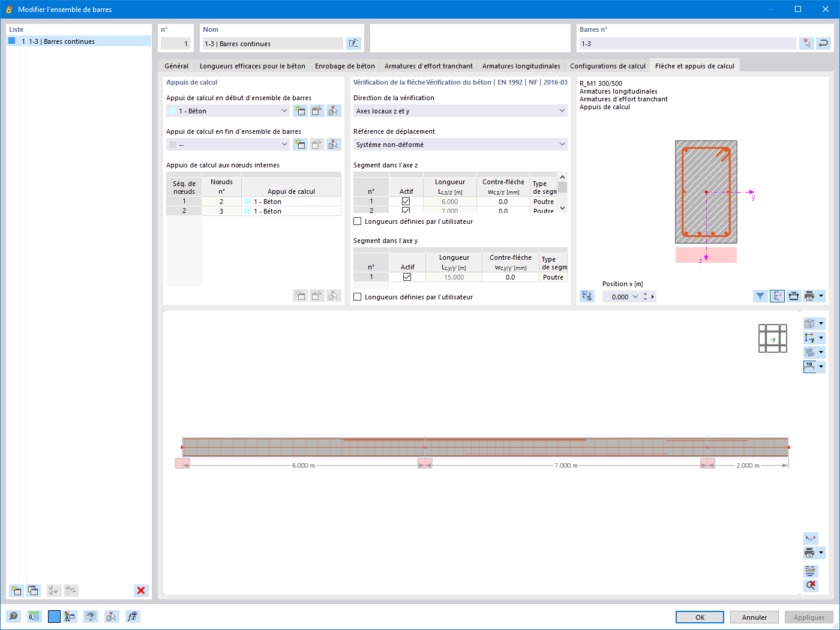Click the fx formula visibility icon

[x=133, y=616]
